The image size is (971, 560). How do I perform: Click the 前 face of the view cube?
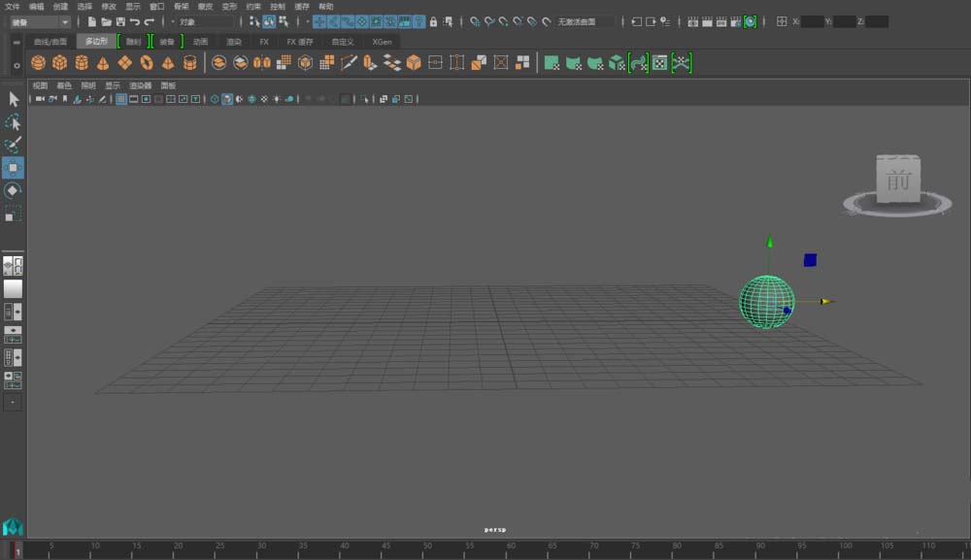[x=898, y=180]
